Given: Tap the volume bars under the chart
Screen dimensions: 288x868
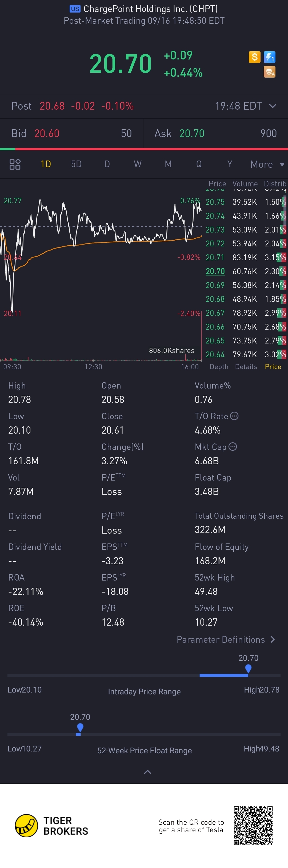Looking at the screenshot, I should [101, 358].
